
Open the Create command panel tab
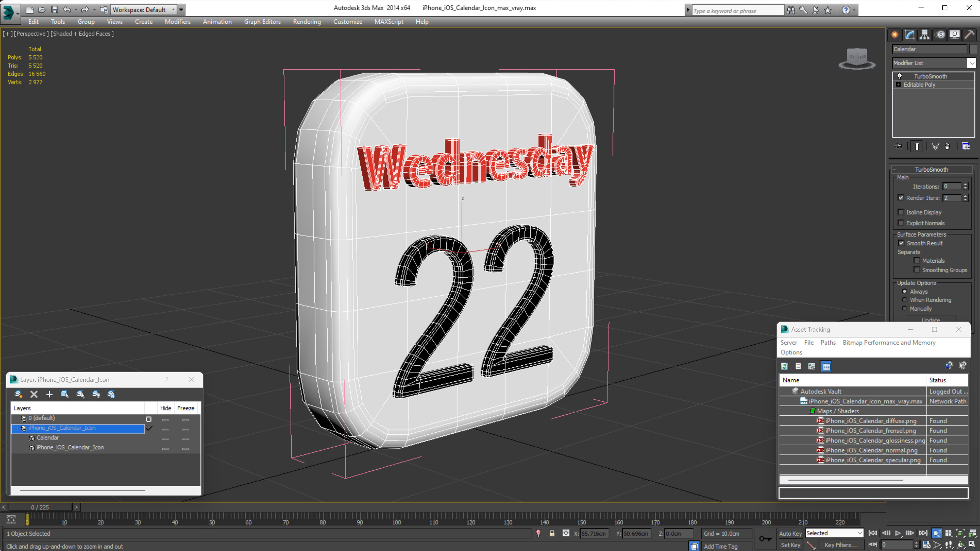[x=895, y=35]
